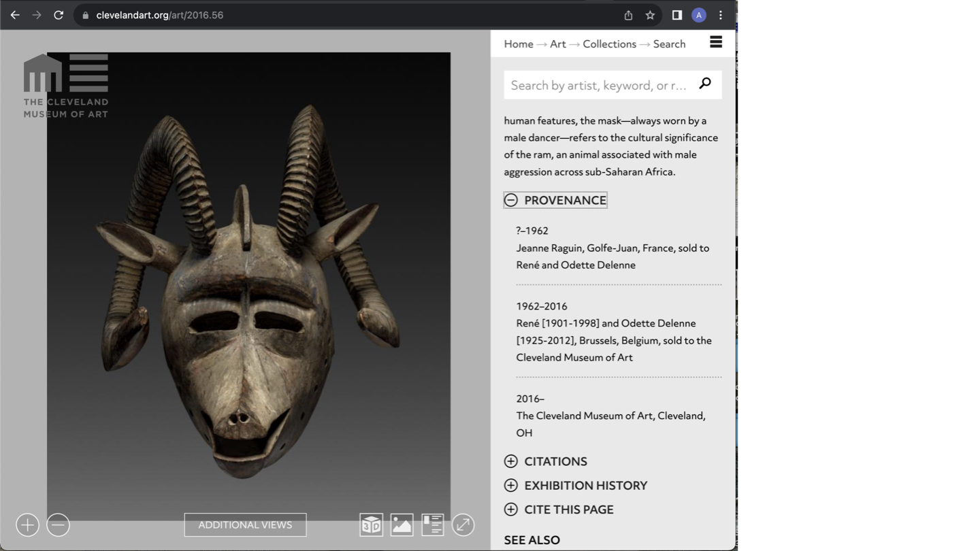The height and width of the screenshot is (551, 980).
Task: Expand artwork image to fullscreen
Action: click(x=463, y=525)
